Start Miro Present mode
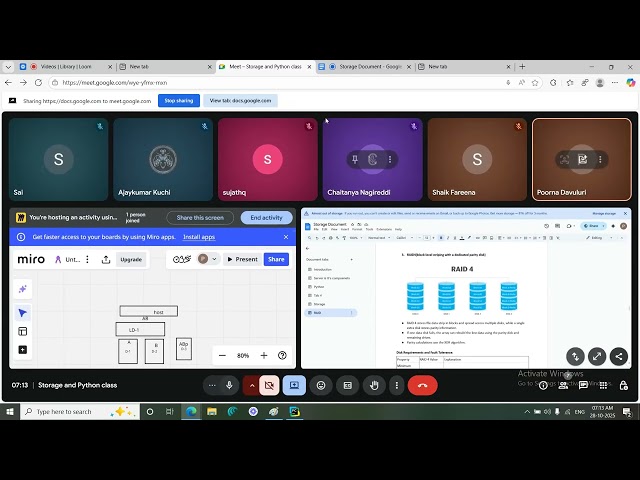The image size is (640, 480). pos(242,259)
